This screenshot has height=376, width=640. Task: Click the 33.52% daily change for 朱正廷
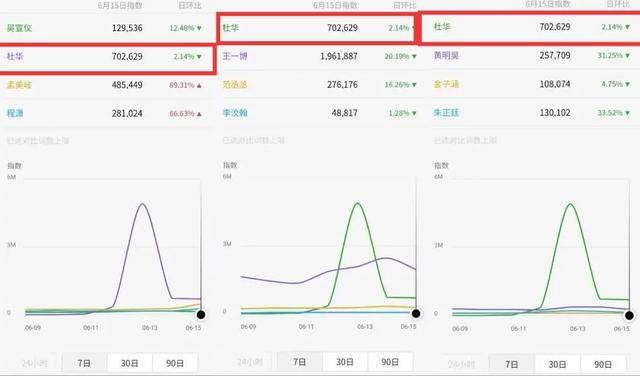coord(614,112)
